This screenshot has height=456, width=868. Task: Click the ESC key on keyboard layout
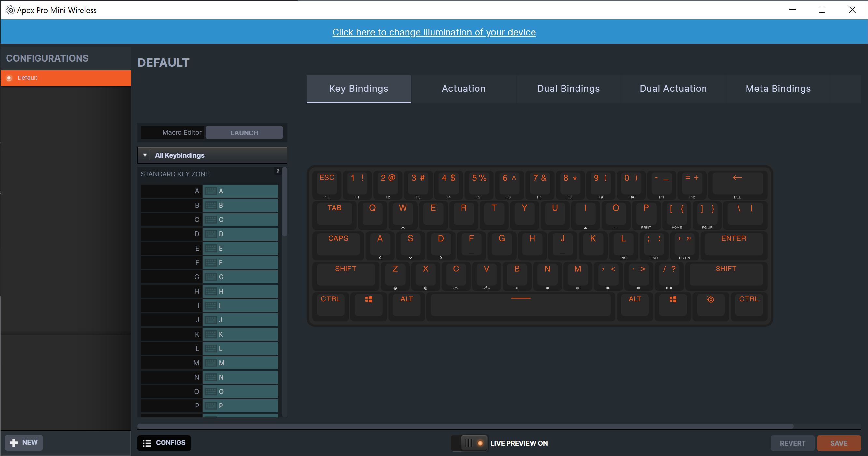(x=327, y=184)
